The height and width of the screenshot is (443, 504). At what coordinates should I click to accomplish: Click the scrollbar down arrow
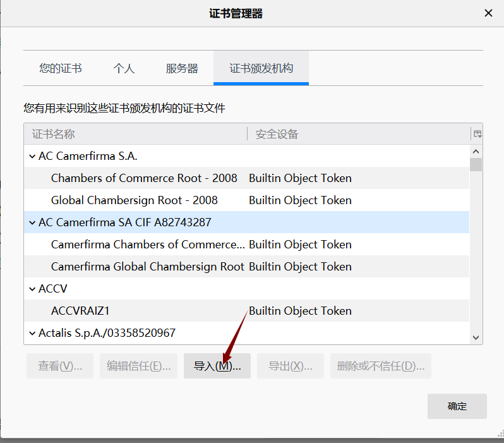476,337
